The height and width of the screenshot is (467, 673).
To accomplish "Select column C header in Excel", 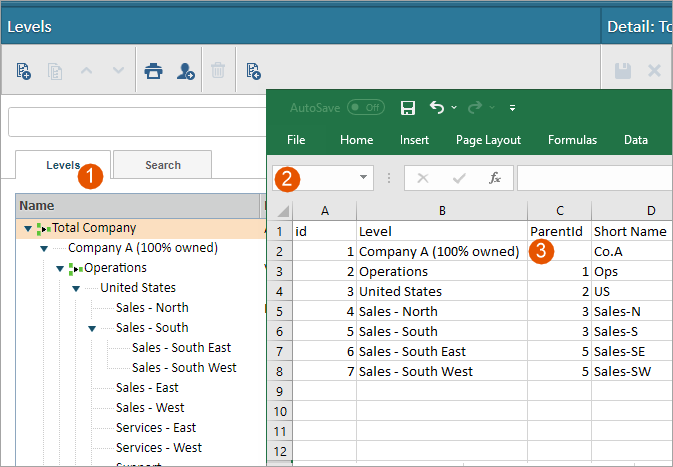I will point(560,211).
